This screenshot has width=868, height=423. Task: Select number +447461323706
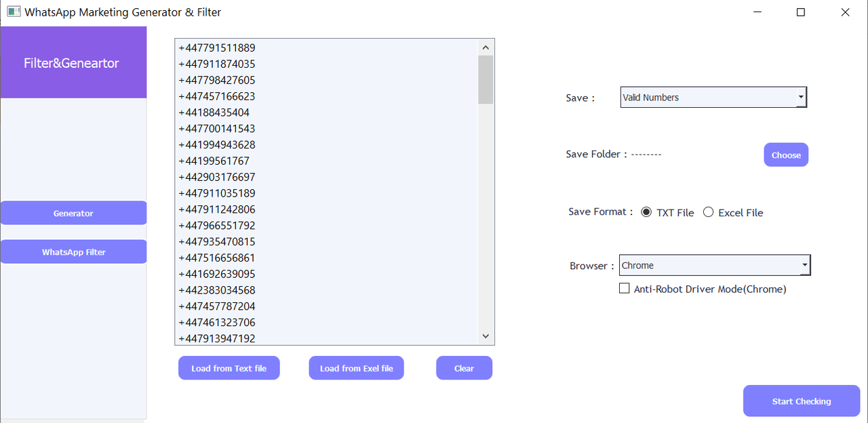217,322
